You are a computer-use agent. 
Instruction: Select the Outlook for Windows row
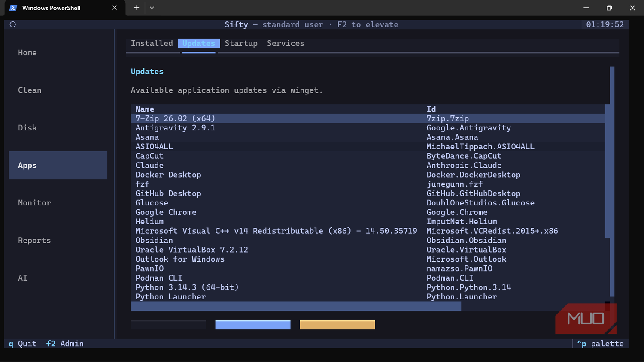[x=368, y=259]
